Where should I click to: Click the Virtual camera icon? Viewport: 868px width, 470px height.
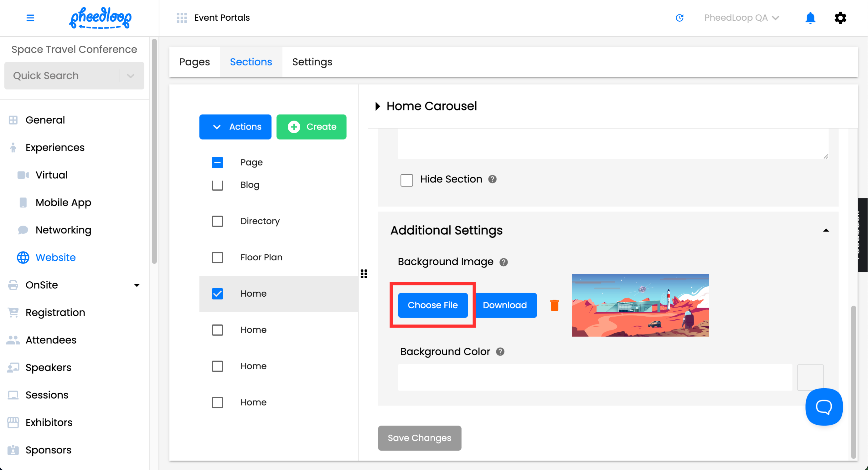[x=23, y=175]
